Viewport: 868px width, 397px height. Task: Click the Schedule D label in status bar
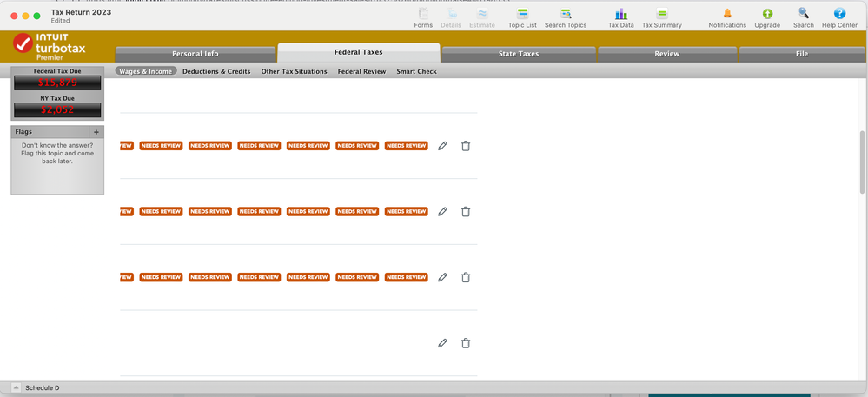click(42, 388)
